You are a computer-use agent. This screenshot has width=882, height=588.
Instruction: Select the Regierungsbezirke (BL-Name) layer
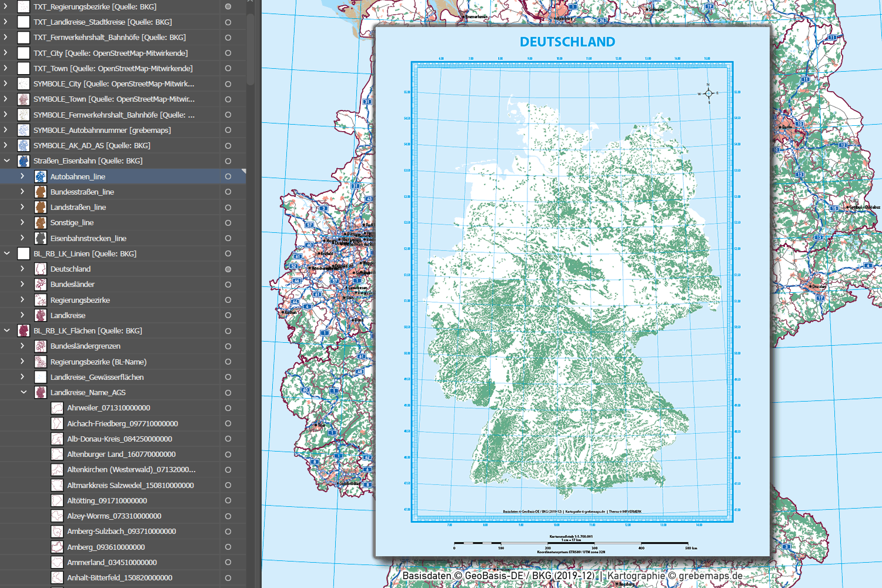98,362
